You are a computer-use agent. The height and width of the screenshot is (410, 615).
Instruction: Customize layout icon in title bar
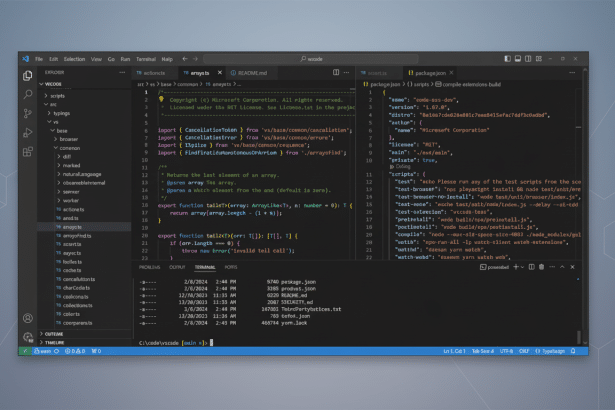click(x=539, y=59)
